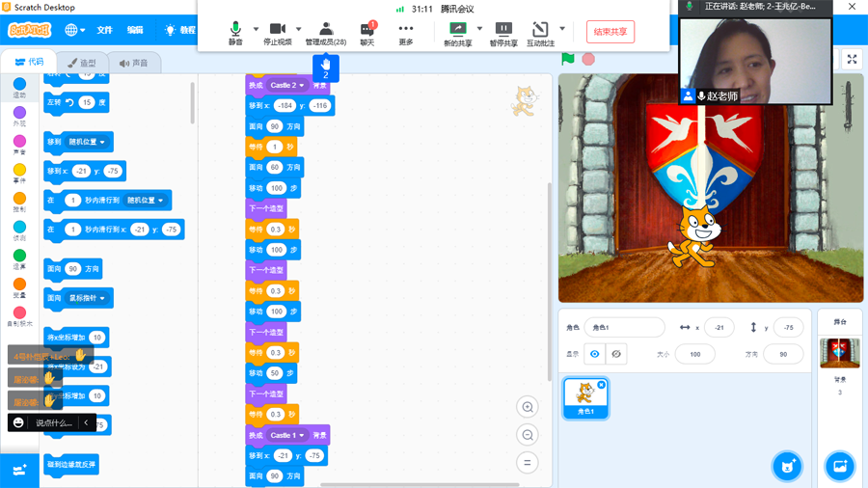Pause sharing in meeting toolbar
The width and height of the screenshot is (868, 488).
(x=503, y=33)
